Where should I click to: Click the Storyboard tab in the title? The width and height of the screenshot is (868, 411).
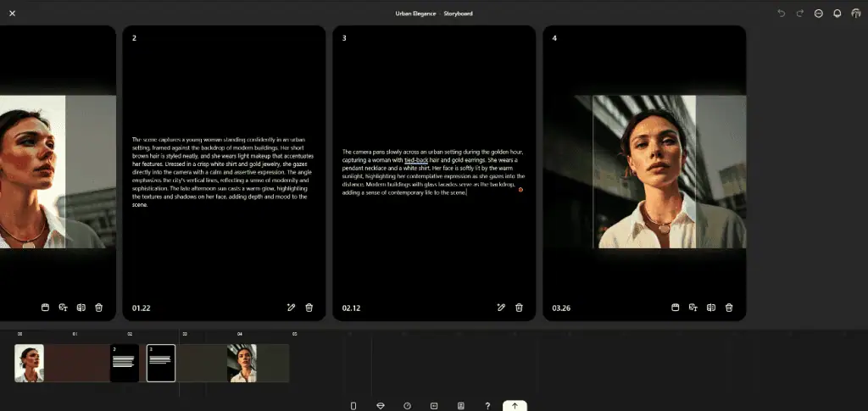click(x=458, y=14)
